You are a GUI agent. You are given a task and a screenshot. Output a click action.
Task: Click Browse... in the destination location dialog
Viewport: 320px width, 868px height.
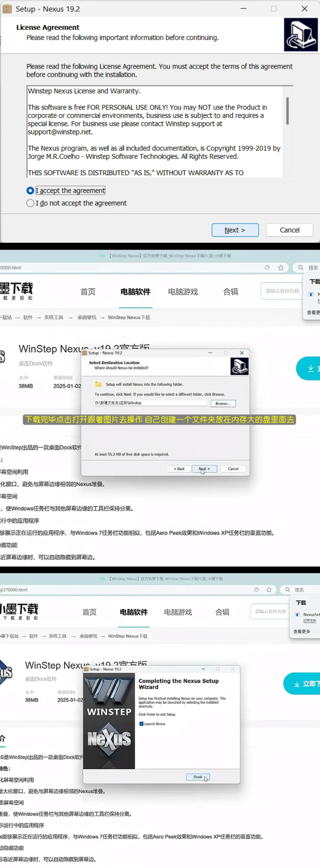223,404
